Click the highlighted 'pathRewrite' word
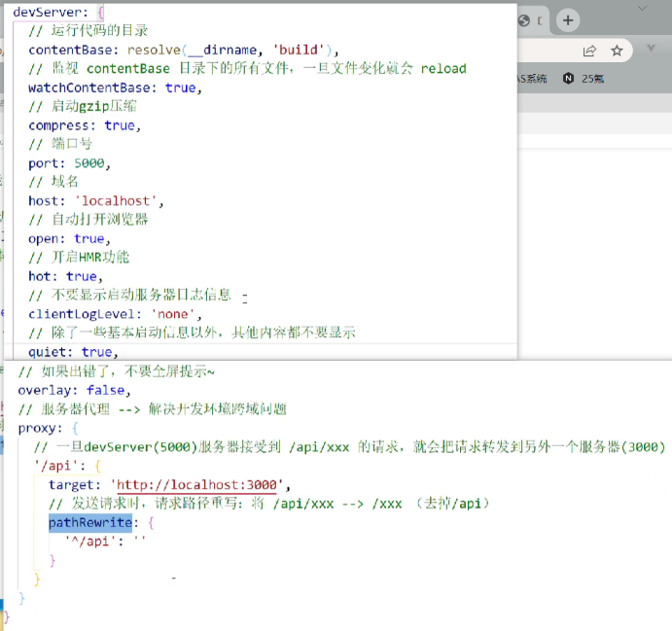The height and width of the screenshot is (631, 672). click(90, 522)
